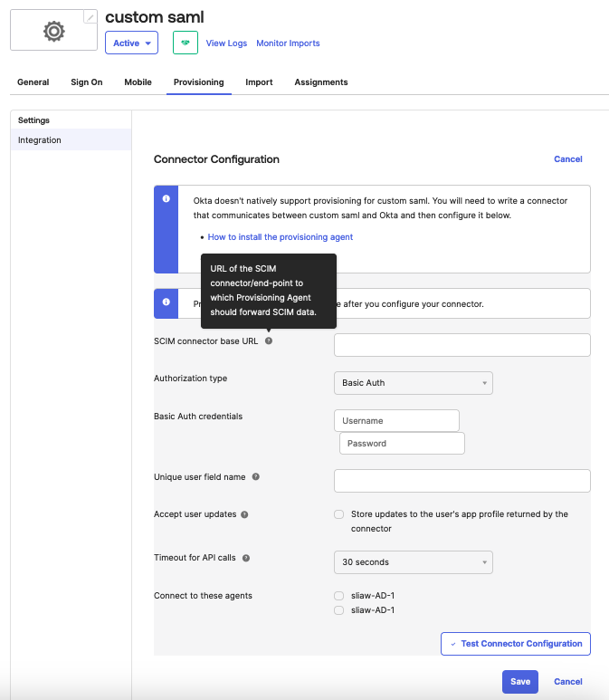Click info icon in the Okta provisioning notice
609x700 pixels.
(x=166, y=199)
